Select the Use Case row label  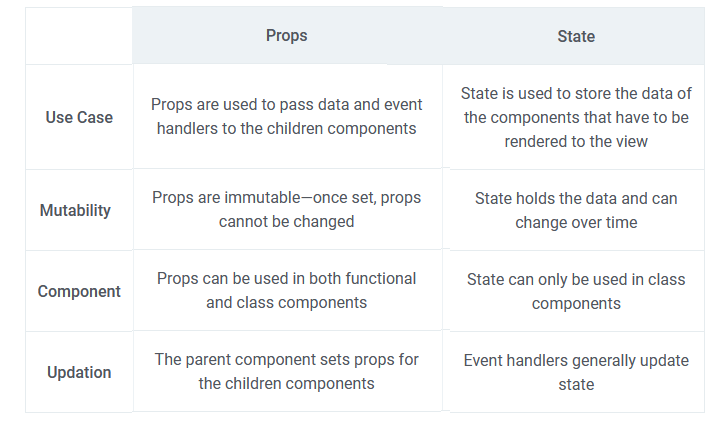click(x=79, y=117)
